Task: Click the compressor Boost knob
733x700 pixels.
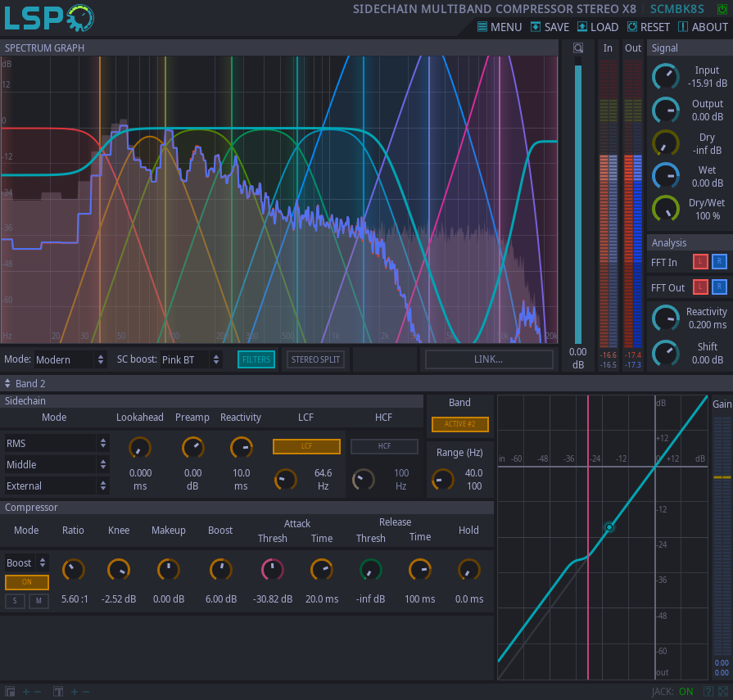Action: click(x=220, y=570)
